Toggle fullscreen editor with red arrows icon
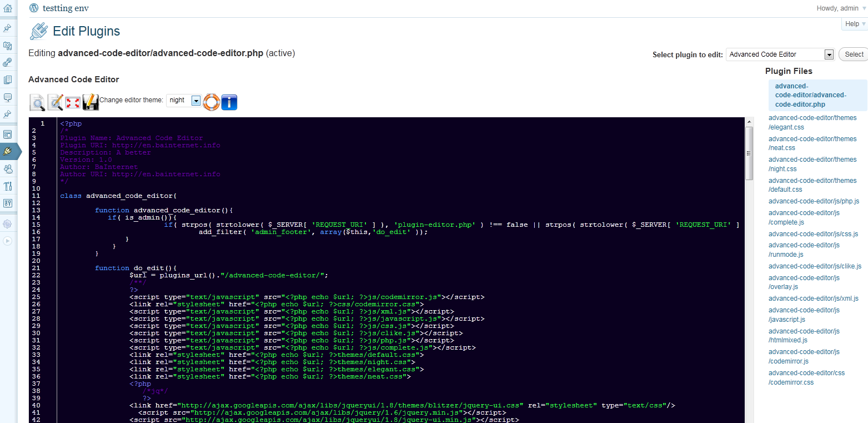This screenshot has height=423, width=868. [73, 103]
